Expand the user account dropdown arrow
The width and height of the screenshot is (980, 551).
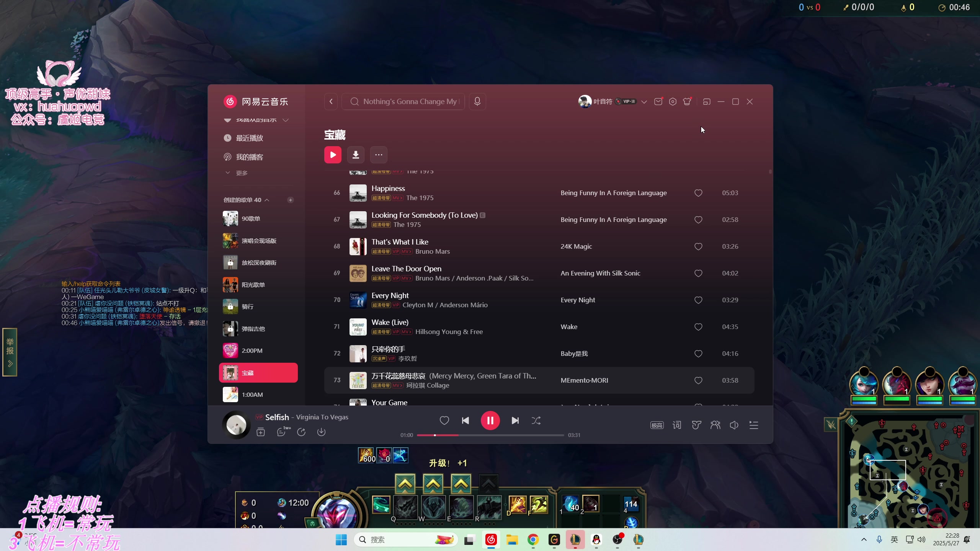[x=644, y=102]
